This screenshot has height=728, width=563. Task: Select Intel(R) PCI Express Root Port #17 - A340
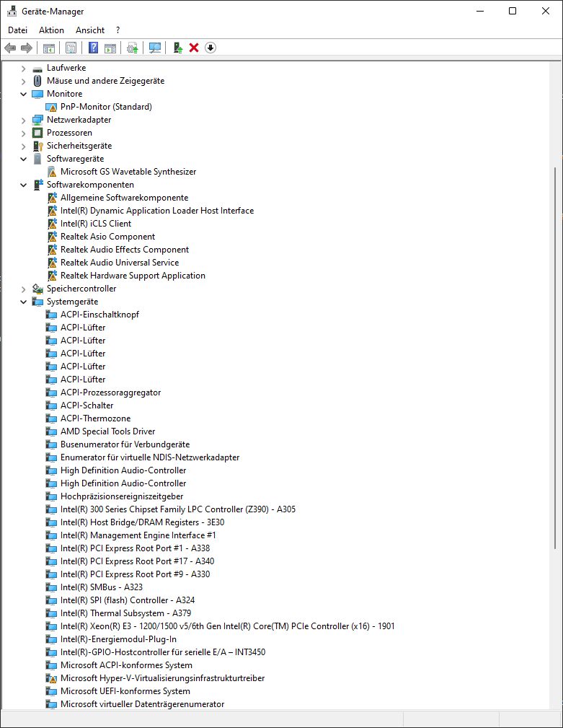pyautogui.click(x=137, y=562)
